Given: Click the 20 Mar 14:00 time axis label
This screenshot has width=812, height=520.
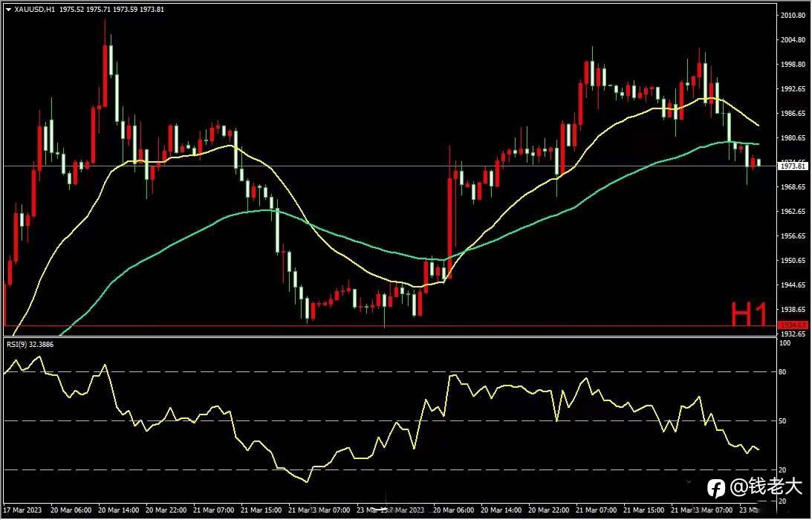Looking at the screenshot, I should point(118,510).
